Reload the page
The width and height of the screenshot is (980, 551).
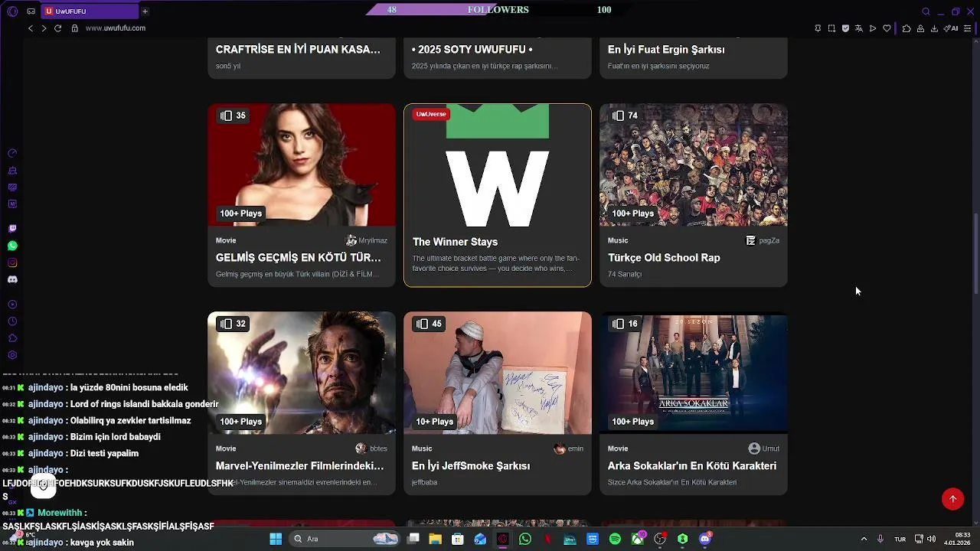pyautogui.click(x=57, y=28)
